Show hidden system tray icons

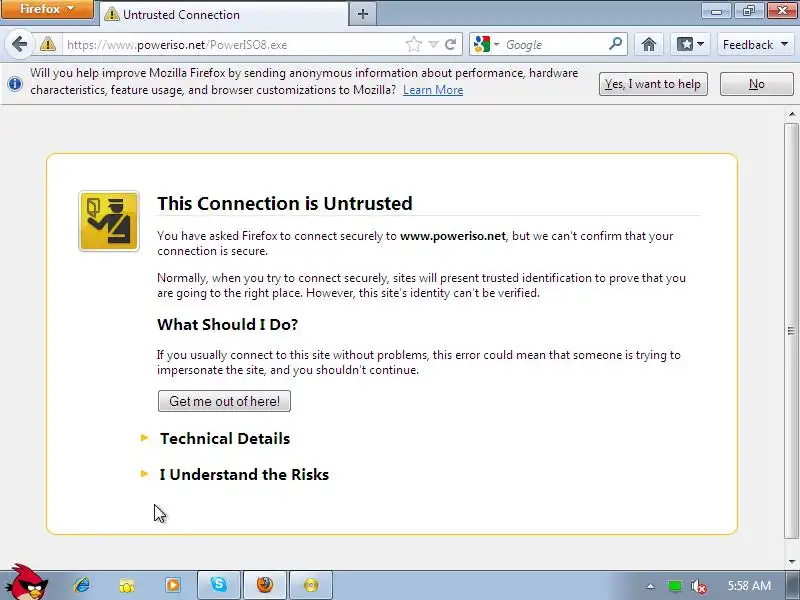point(650,586)
